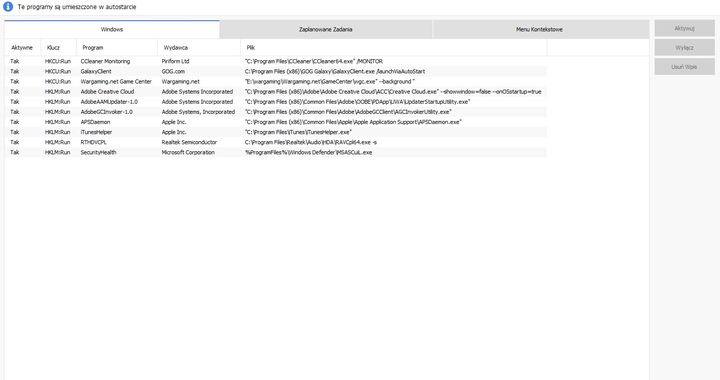Click the Wargaming.net publisher cell

(x=180, y=82)
